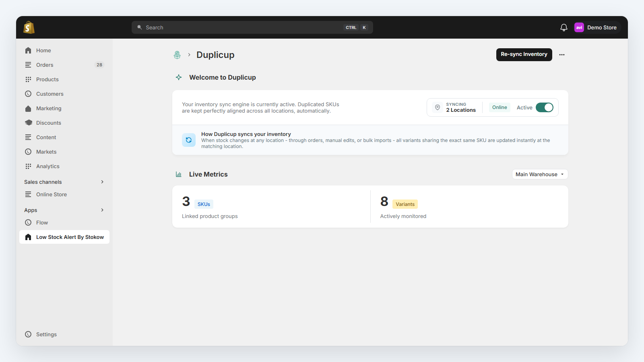Select Low Stock Alert By Stokow

tap(64, 237)
